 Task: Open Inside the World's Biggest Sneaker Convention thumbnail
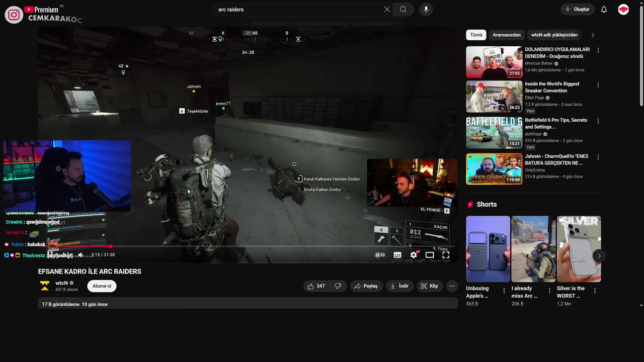click(494, 97)
